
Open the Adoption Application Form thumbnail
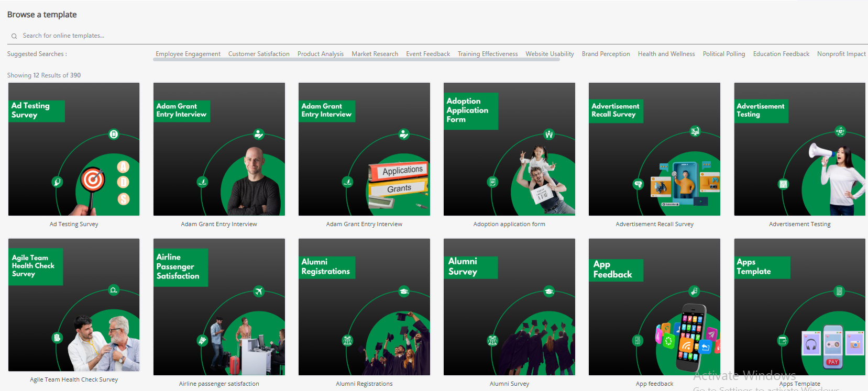(x=509, y=149)
